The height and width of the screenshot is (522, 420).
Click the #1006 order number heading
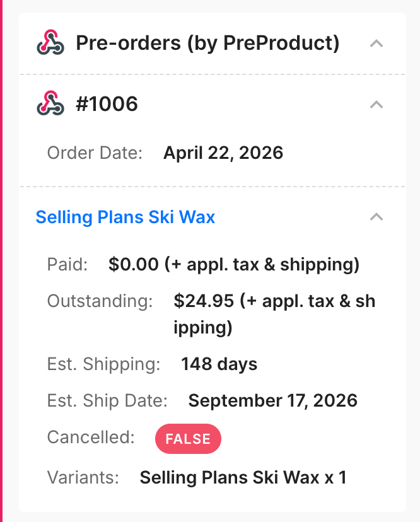click(x=107, y=104)
